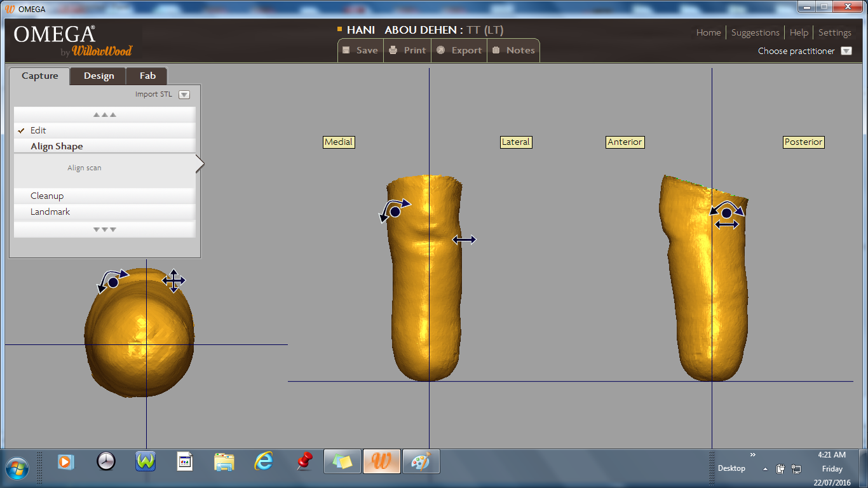
Task: Select the Landmark step
Action: pos(105,212)
